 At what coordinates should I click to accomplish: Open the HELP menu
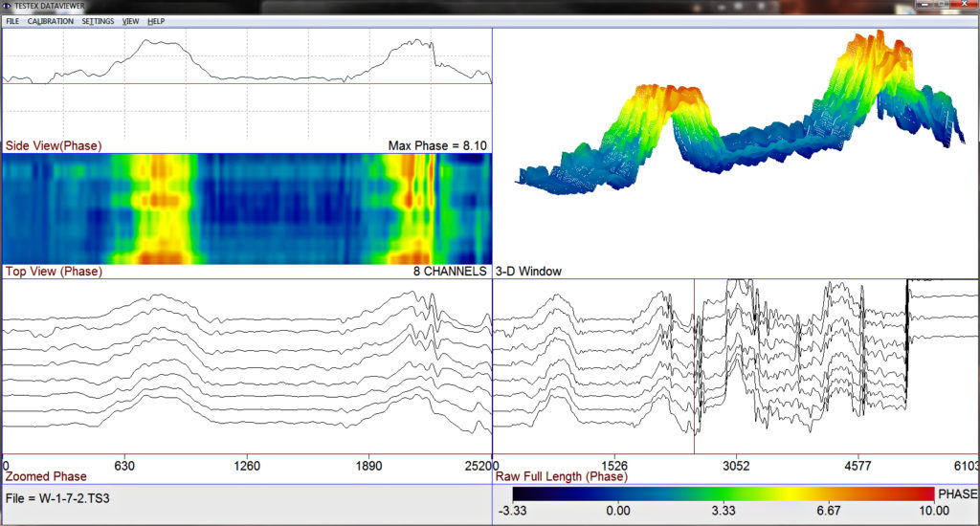click(156, 21)
